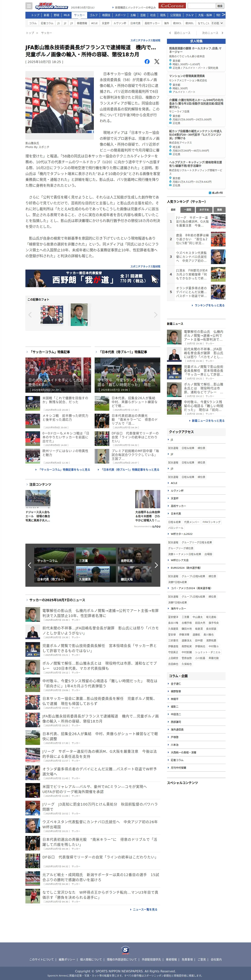Share article on X icon
The height and width of the screenshot is (980, 251).
point(156,62)
